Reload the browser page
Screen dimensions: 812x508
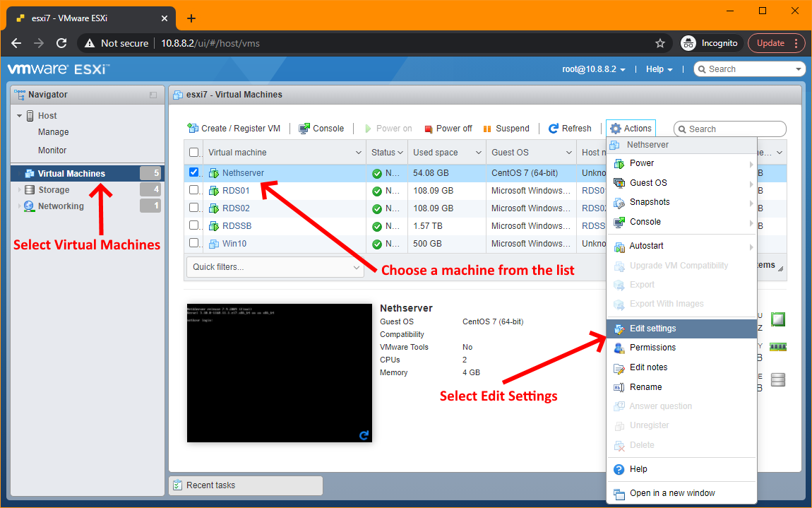[61, 43]
